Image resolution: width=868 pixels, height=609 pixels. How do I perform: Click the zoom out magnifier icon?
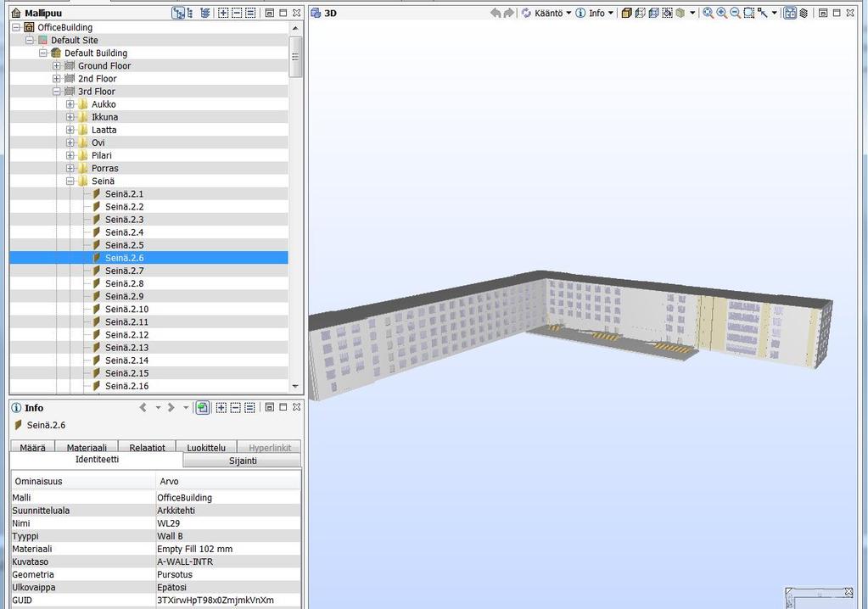(735, 13)
